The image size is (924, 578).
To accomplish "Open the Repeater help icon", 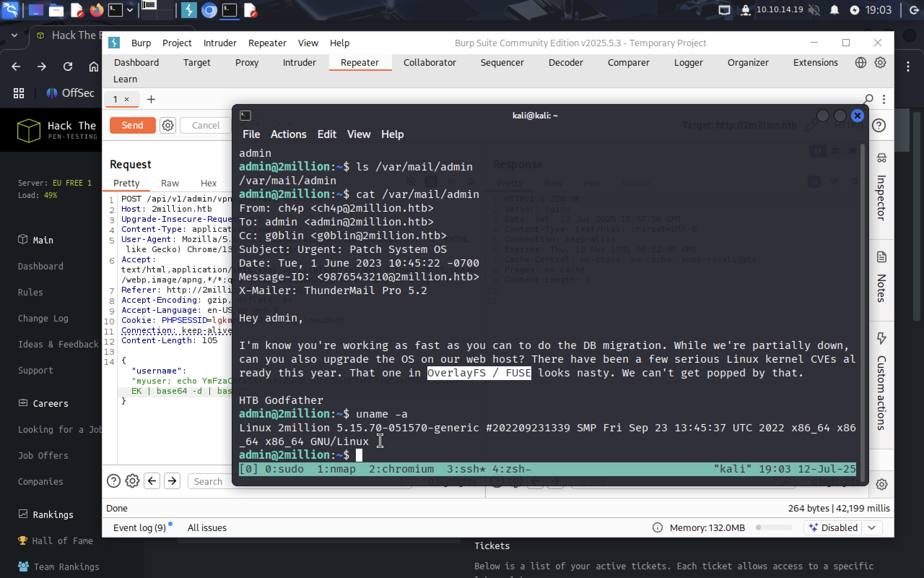I will pyautogui.click(x=879, y=125).
